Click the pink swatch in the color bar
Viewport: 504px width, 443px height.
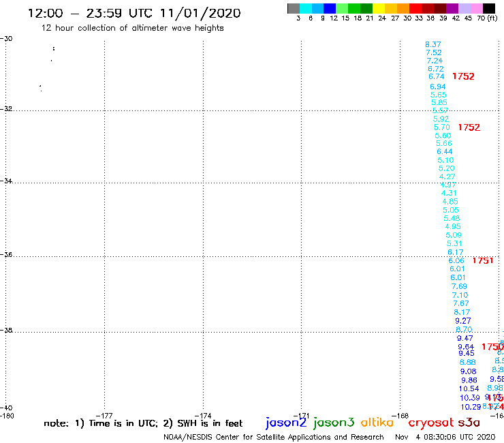click(477, 8)
